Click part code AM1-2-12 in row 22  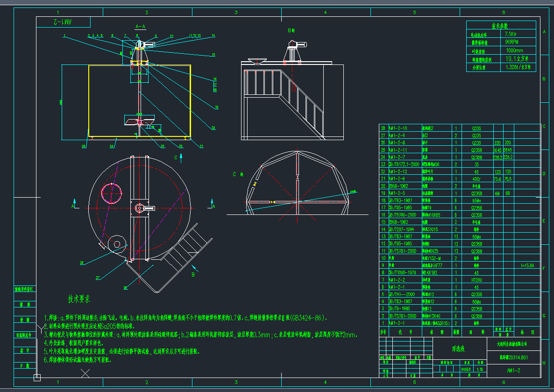pos(398,171)
